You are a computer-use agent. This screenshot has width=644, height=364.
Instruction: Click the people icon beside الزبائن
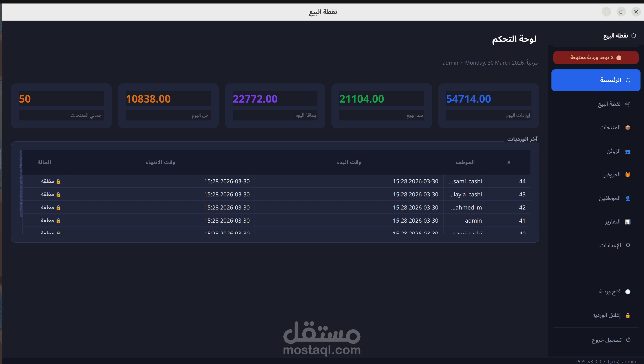click(x=627, y=151)
